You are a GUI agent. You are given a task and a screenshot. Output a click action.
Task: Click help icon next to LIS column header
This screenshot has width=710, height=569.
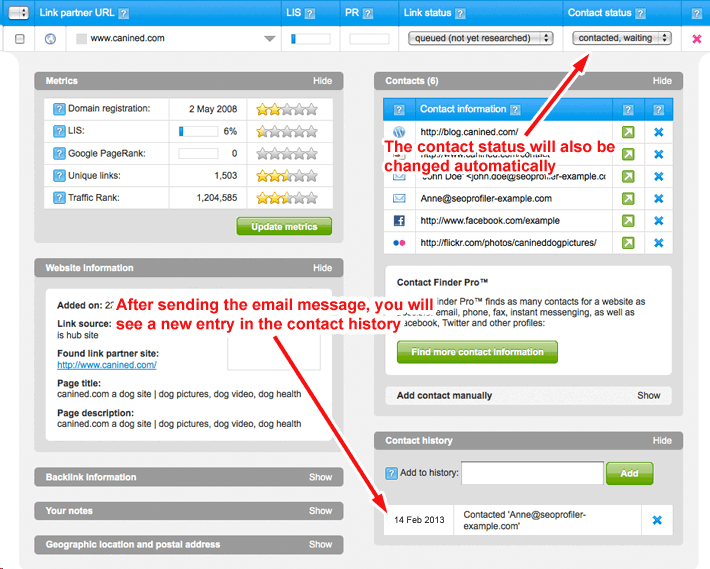tap(310, 14)
